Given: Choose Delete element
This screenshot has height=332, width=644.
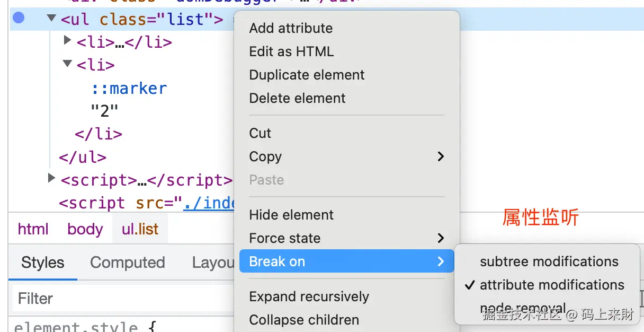Looking at the screenshot, I should point(297,98).
